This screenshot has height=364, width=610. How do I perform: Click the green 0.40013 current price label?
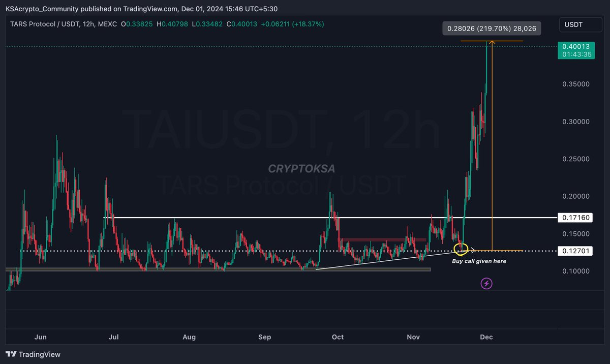tap(576, 46)
